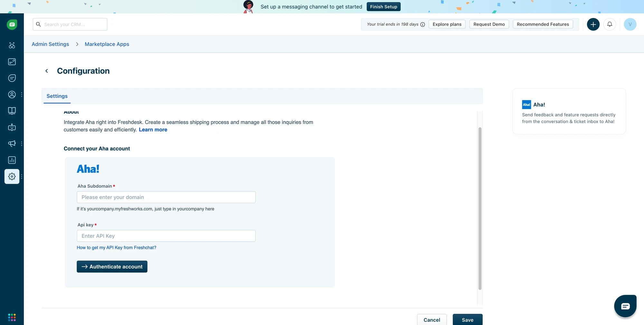This screenshot has height=325, width=644.
Task: Open the Freshworks app switcher grid
Action: (12, 317)
